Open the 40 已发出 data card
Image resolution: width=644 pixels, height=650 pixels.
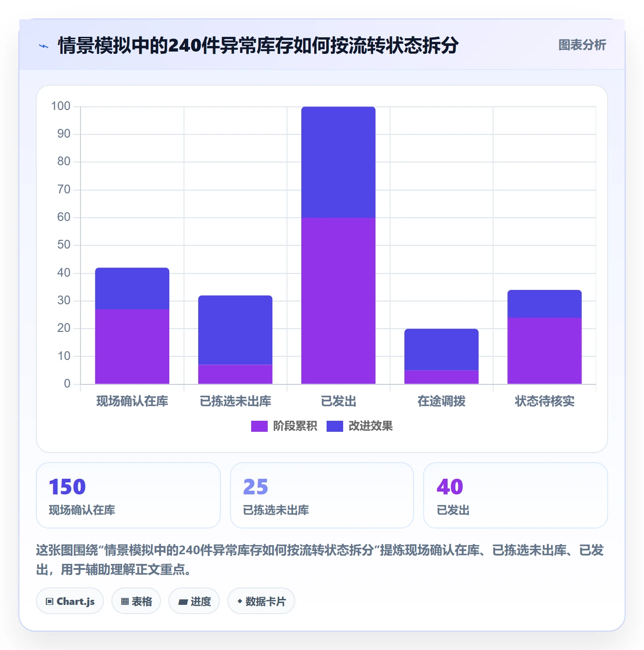click(x=516, y=495)
